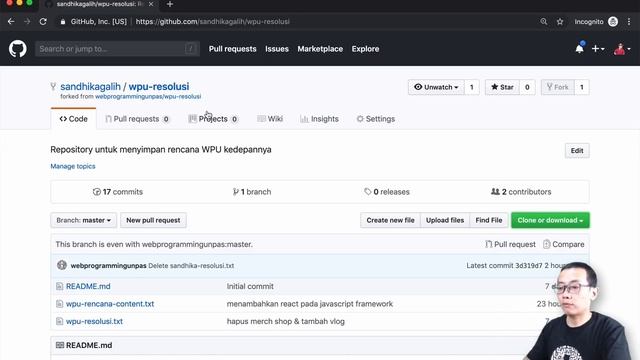Open the plus create-new dropdown
Image resolution: width=640 pixels, height=360 pixels.
598,49
